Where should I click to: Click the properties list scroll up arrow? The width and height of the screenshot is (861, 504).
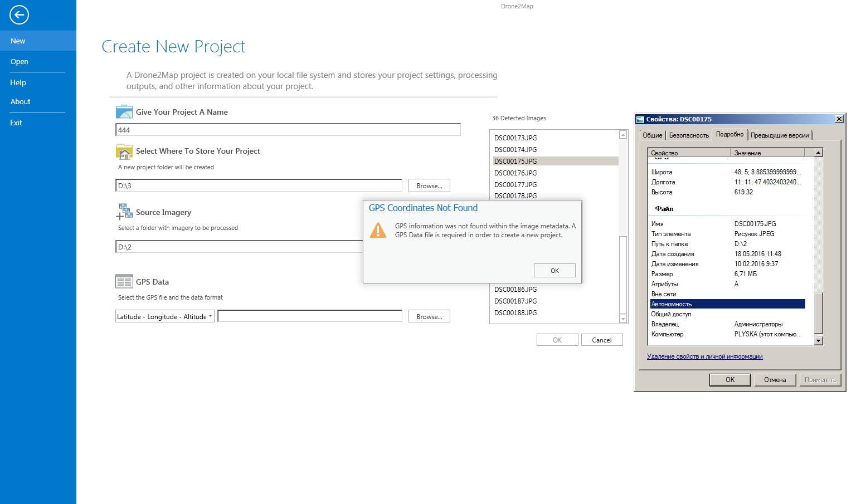tap(819, 153)
